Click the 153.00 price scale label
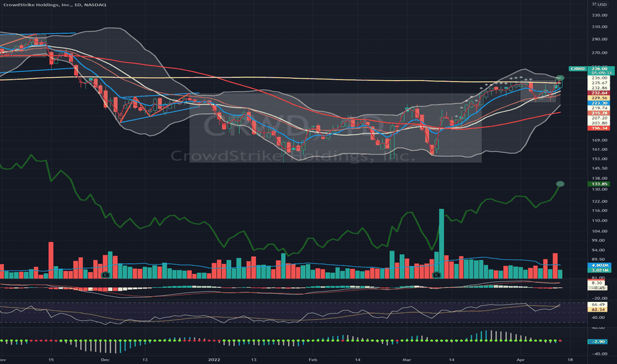 click(600, 159)
